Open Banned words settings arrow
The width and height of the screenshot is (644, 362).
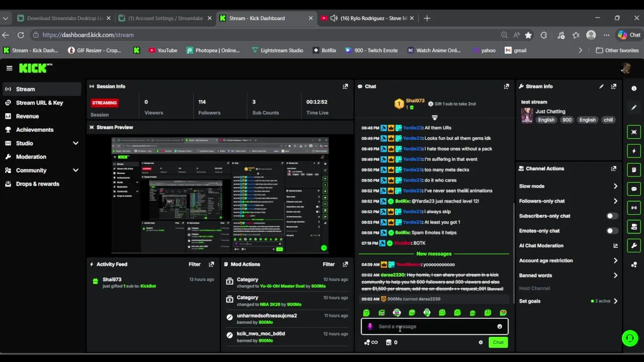(x=615, y=276)
